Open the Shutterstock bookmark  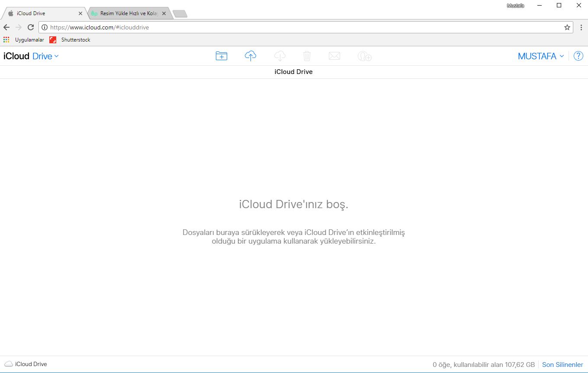[70, 40]
